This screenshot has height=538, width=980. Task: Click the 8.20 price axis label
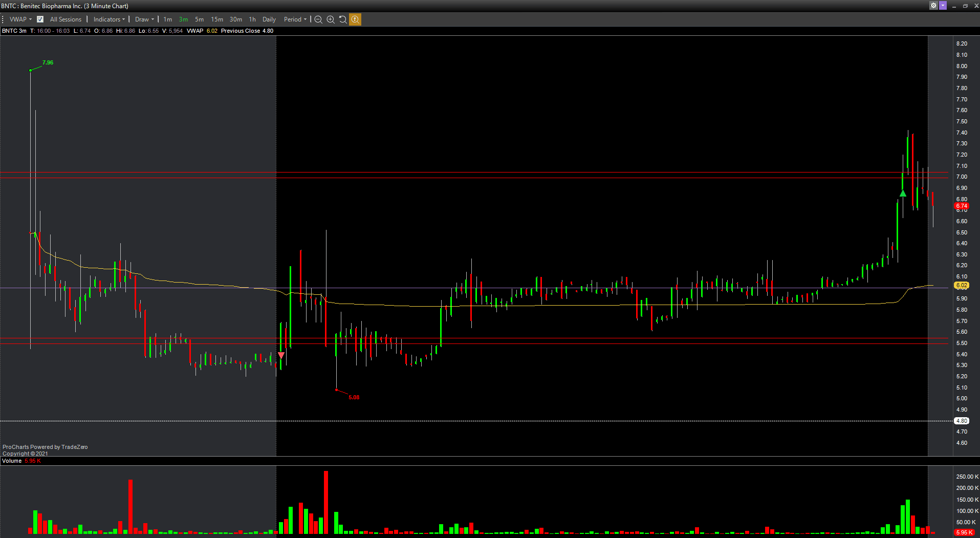[962, 44]
